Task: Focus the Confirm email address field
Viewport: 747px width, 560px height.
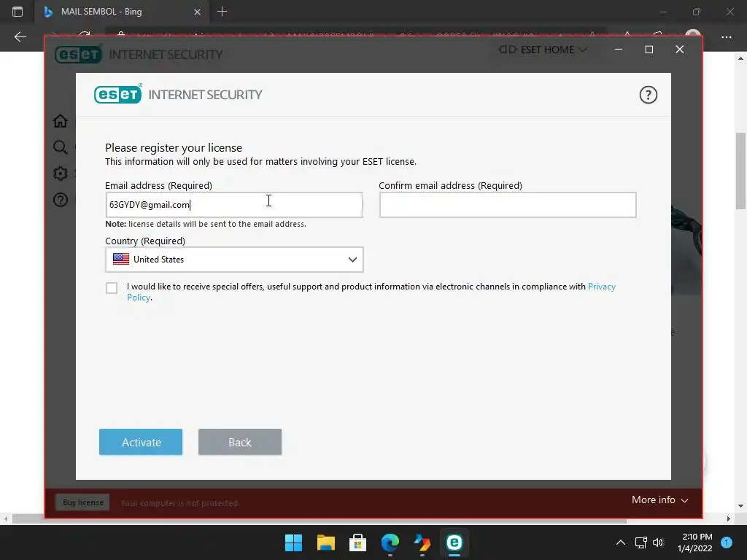Action: click(508, 205)
